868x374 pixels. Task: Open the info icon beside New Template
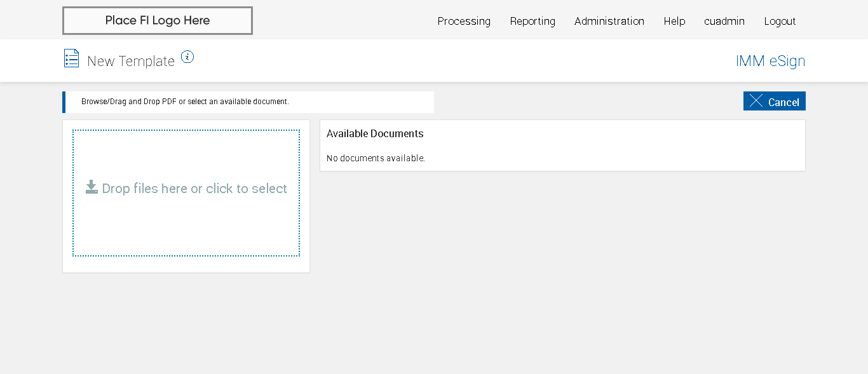187,57
